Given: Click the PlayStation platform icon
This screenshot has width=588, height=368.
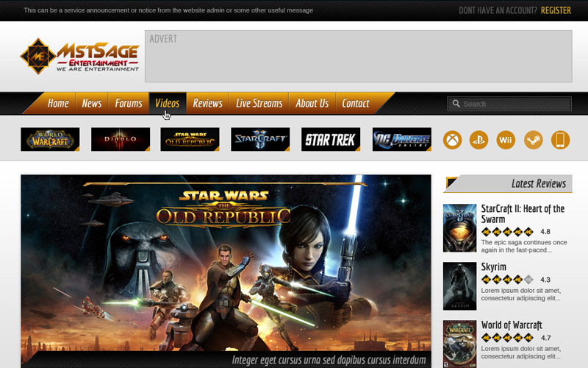Looking at the screenshot, I should tap(479, 140).
